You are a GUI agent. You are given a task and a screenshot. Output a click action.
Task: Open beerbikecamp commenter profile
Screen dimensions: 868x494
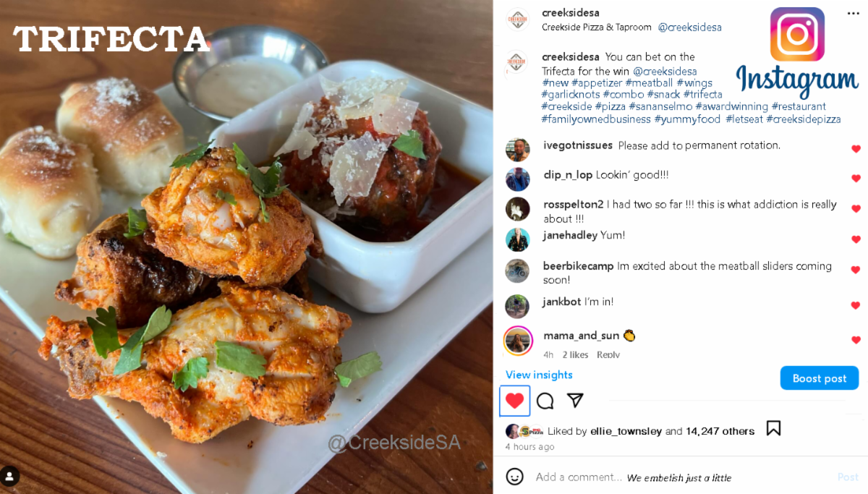coord(579,266)
